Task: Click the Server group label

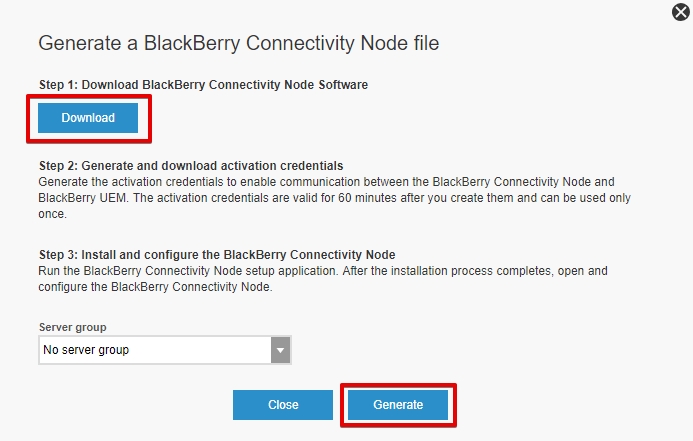Action: [x=72, y=327]
